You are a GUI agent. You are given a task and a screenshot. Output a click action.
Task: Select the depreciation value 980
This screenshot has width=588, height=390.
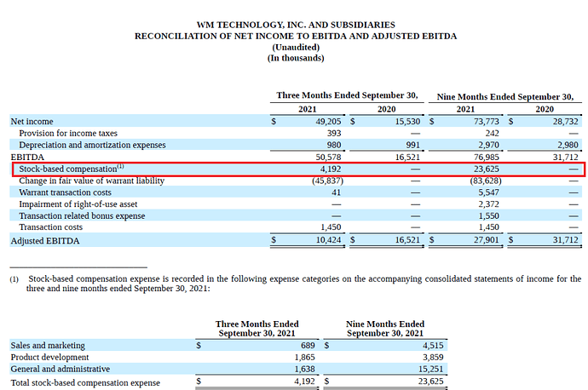(334, 145)
